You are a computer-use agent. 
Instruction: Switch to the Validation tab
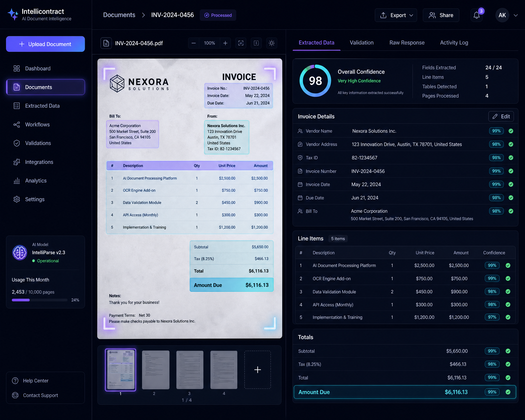coord(361,43)
